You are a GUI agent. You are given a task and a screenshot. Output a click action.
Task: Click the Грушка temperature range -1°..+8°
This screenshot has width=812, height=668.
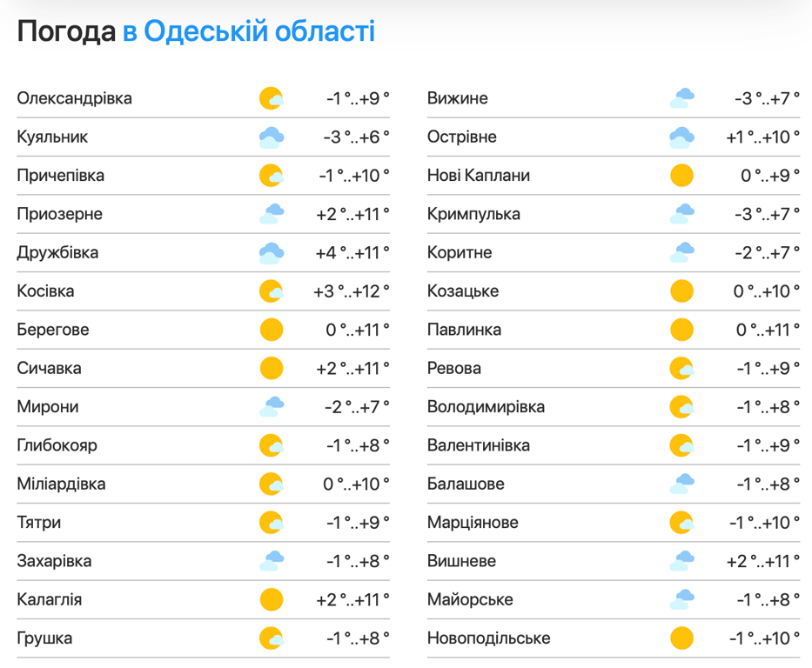[x=357, y=638]
